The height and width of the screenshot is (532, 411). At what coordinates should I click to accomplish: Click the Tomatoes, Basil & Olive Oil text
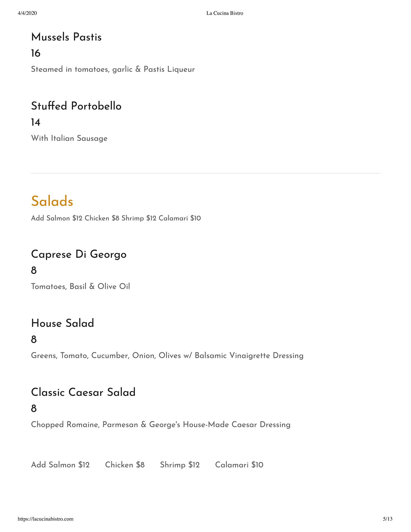point(80,287)
